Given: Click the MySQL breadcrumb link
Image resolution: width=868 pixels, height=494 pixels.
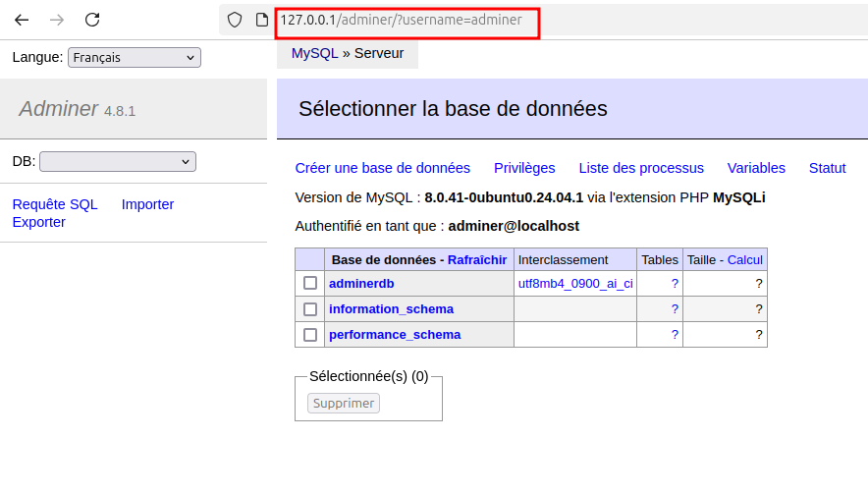Looking at the screenshot, I should pos(314,53).
